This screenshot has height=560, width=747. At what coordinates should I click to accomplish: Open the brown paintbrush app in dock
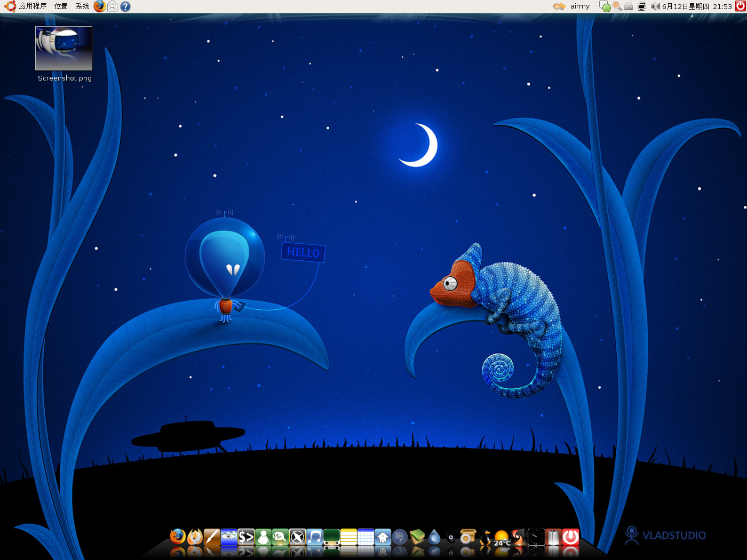[212, 537]
